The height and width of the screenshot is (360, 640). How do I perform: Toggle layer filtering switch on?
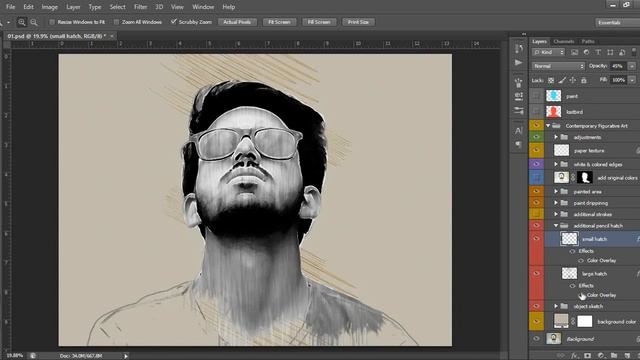(x=634, y=52)
